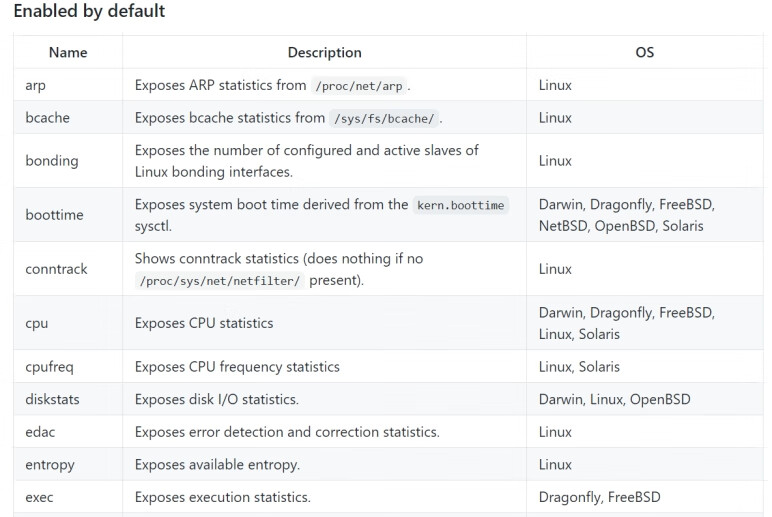Select the exec collector name
772x517 pixels.
[39, 497]
